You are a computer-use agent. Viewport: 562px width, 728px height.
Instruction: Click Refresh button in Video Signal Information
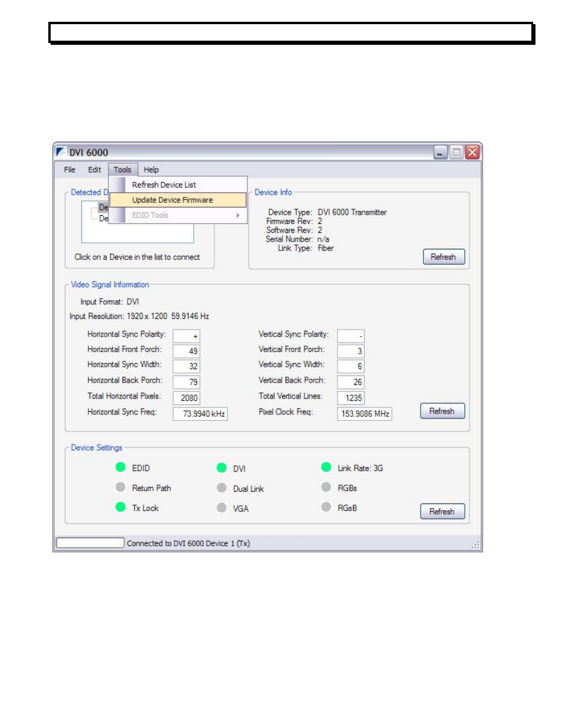pyautogui.click(x=442, y=411)
